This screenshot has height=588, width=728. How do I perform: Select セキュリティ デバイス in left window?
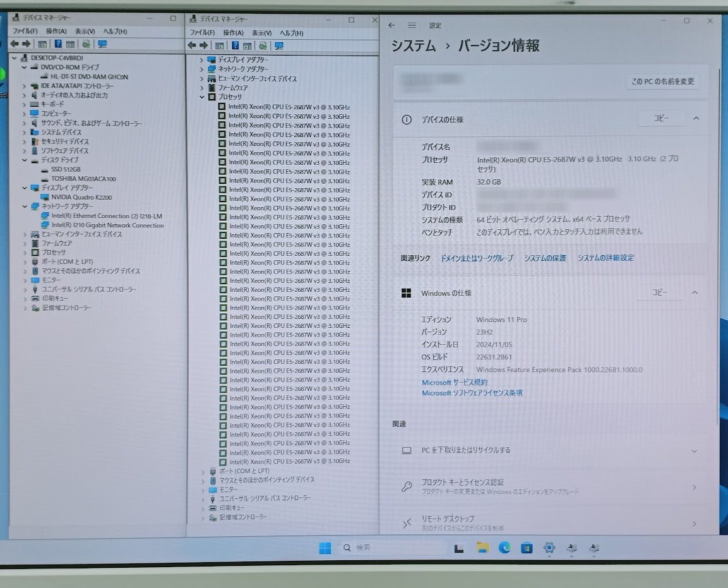(64, 141)
